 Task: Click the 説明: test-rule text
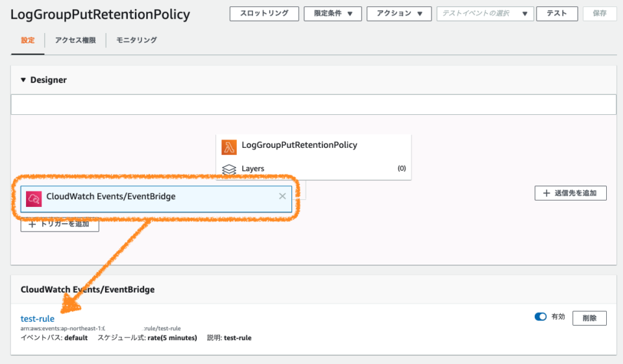pyautogui.click(x=229, y=338)
